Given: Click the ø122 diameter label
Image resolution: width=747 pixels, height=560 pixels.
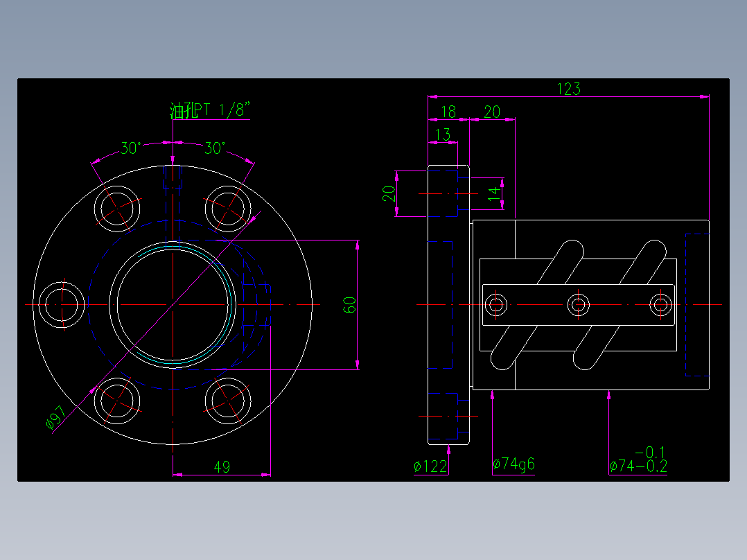Looking at the screenshot, I should click(431, 466).
